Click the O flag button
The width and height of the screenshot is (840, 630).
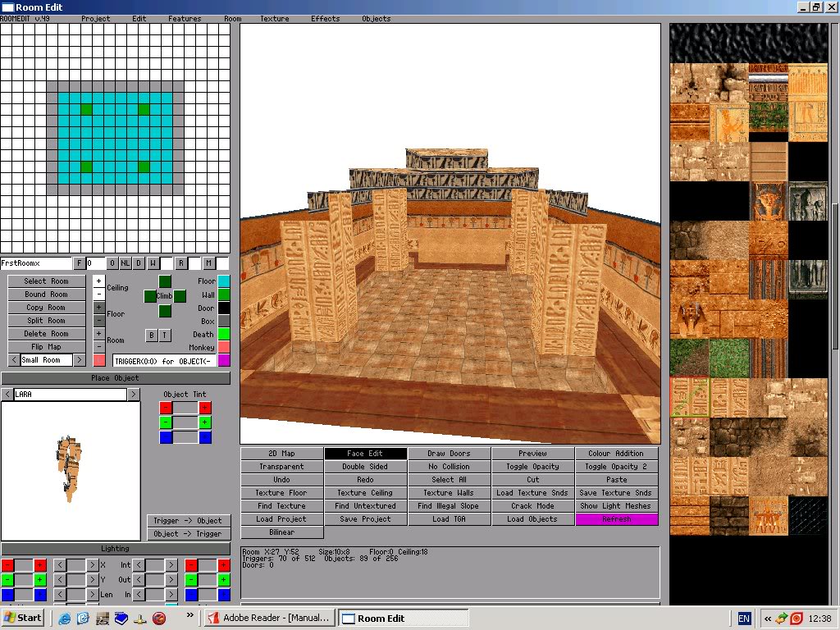[112, 263]
